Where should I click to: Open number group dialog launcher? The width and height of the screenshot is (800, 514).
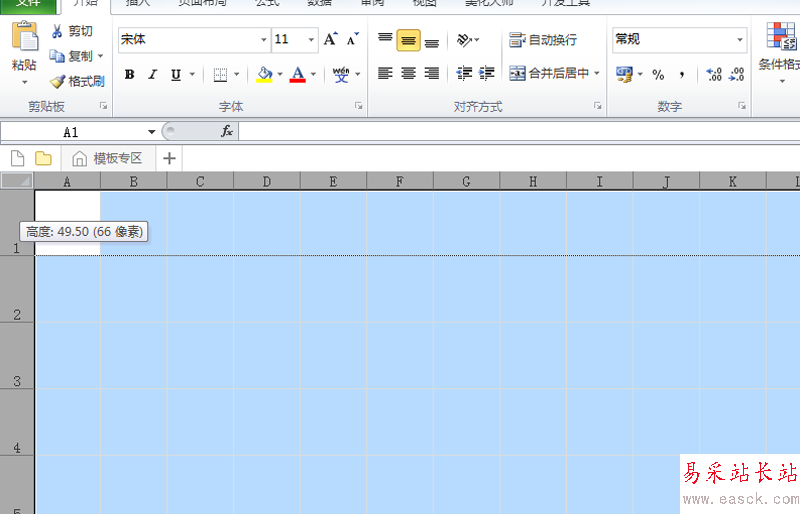pyautogui.click(x=742, y=106)
